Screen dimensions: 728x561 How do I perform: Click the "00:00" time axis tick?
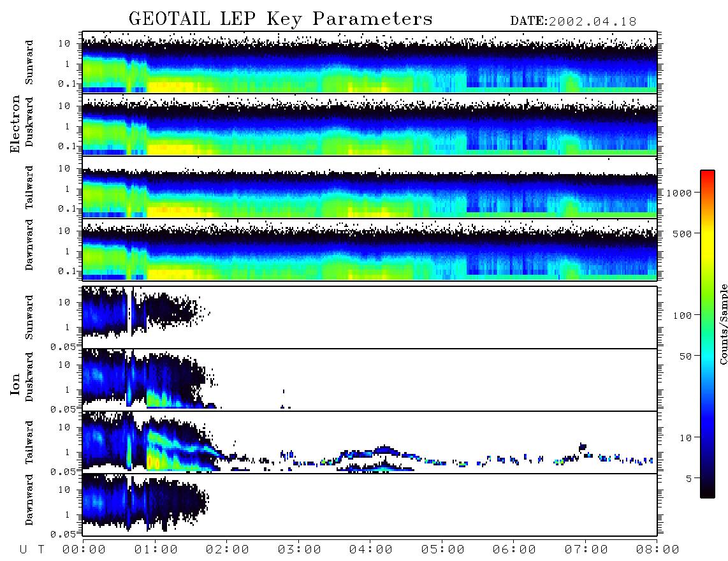(84, 550)
